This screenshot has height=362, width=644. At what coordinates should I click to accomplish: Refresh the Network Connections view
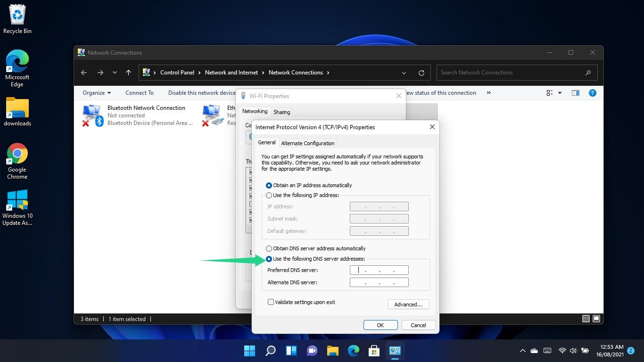421,73
